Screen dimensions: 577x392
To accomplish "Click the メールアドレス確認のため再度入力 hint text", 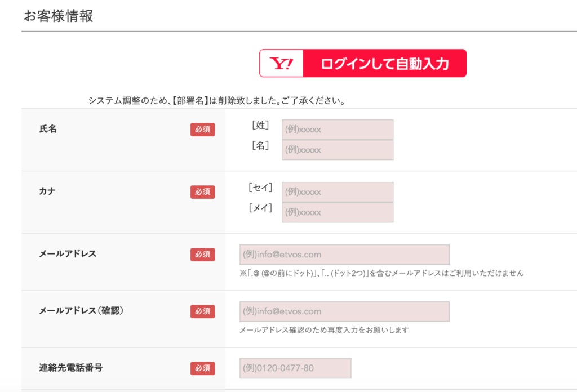I will click(324, 330).
